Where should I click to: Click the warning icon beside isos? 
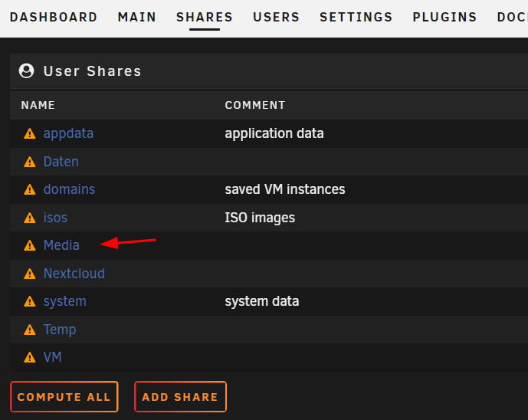(30, 218)
